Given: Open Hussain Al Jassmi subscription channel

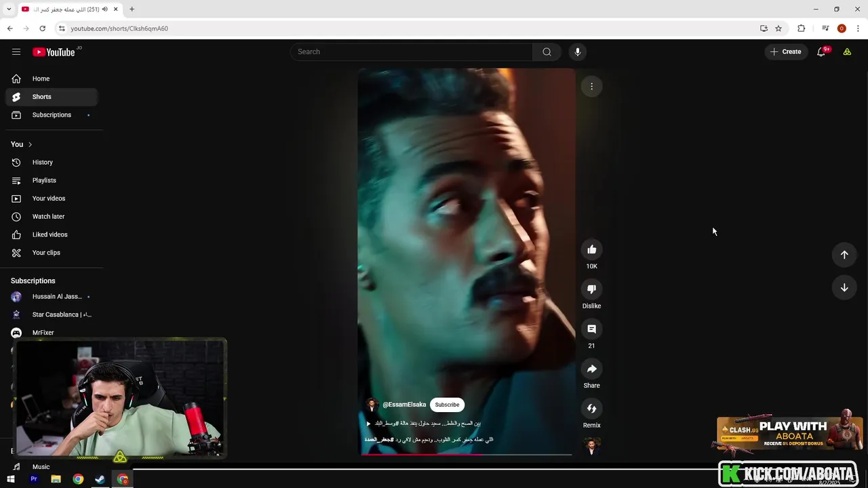Looking at the screenshot, I should 52,297.
